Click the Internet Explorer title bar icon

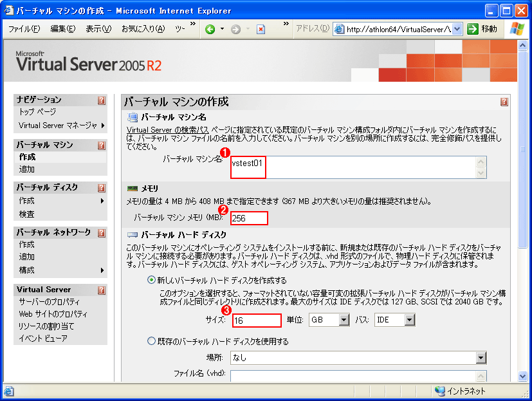pos(9,10)
